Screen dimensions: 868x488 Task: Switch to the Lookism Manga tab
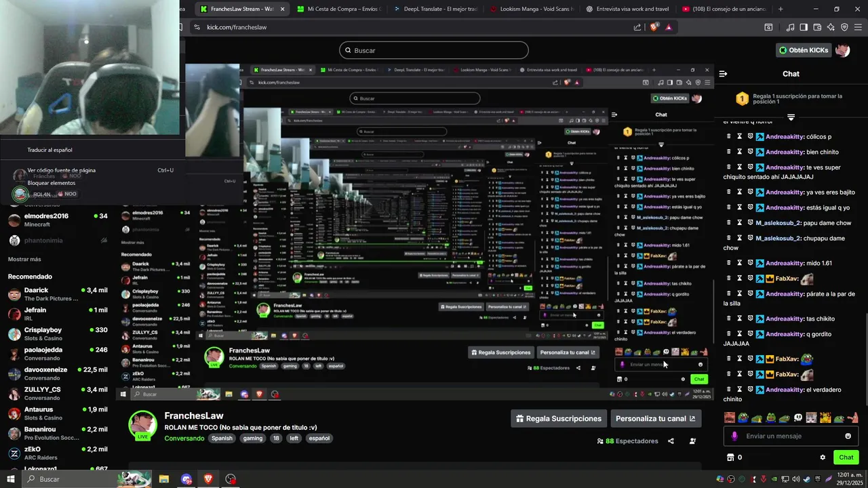point(532,9)
